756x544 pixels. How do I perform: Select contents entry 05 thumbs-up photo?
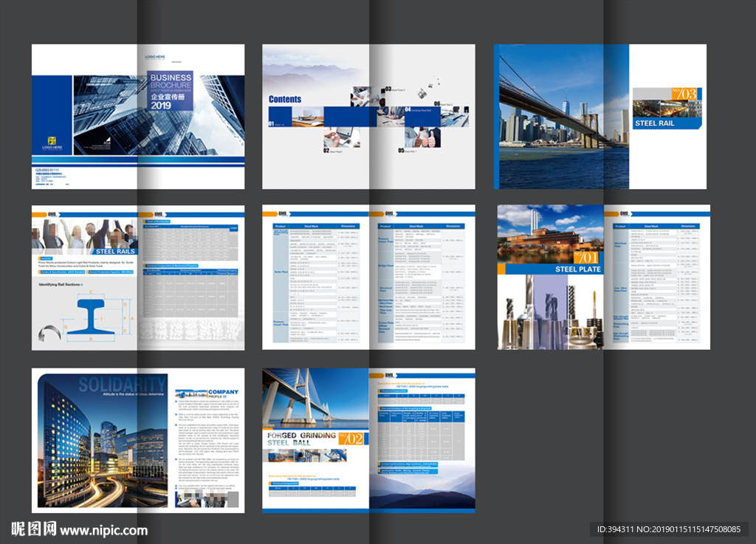422,137
